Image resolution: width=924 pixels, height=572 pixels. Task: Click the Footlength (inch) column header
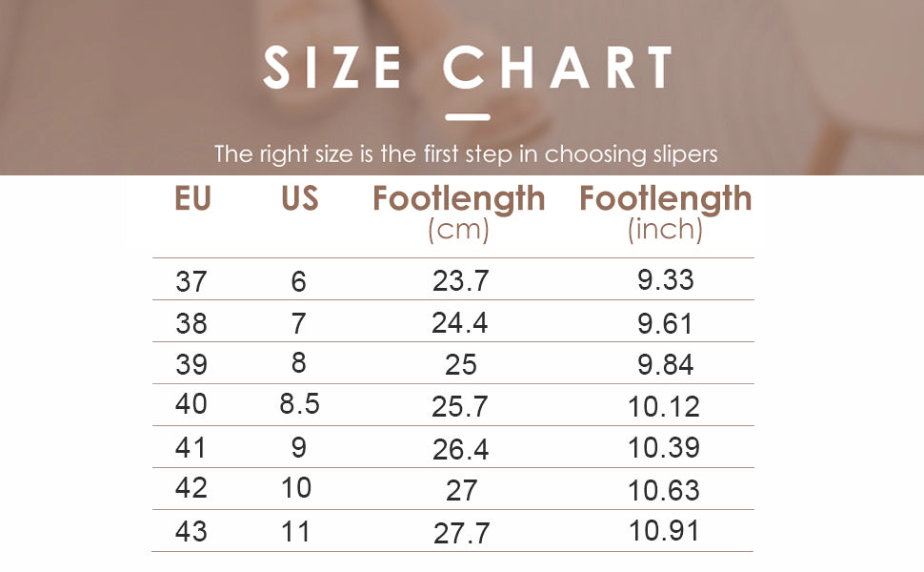[x=665, y=212]
